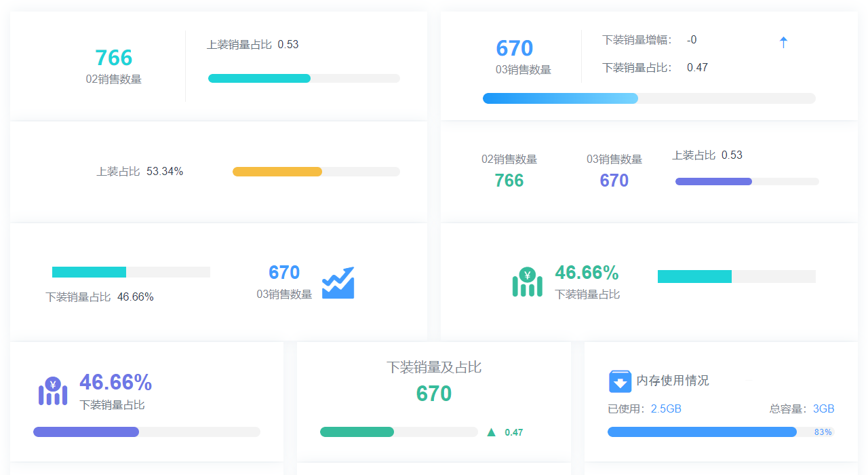Click the teal progress bar under 上装销量占比
This screenshot has width=868, height=475.
point(260,78)
